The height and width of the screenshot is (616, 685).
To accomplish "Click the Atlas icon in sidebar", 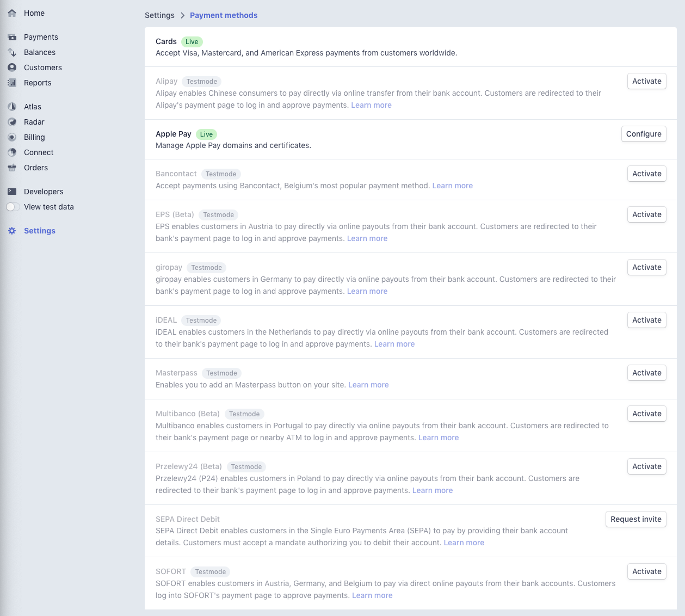I will 12,107.
